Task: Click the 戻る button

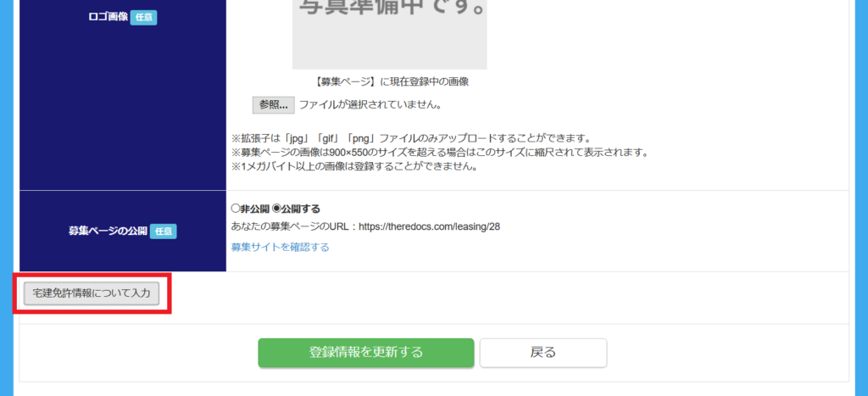Action: pos(543,352)
